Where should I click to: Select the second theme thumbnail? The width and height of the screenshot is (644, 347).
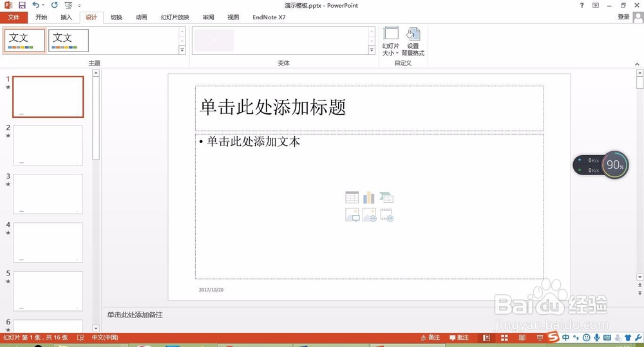[69, 41]
